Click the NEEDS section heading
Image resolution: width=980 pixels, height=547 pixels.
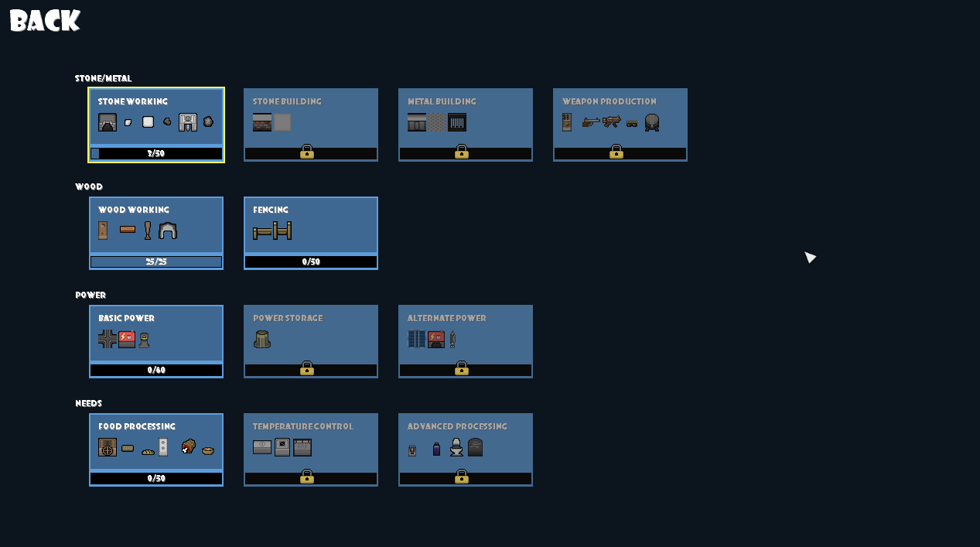click(88, 403)
